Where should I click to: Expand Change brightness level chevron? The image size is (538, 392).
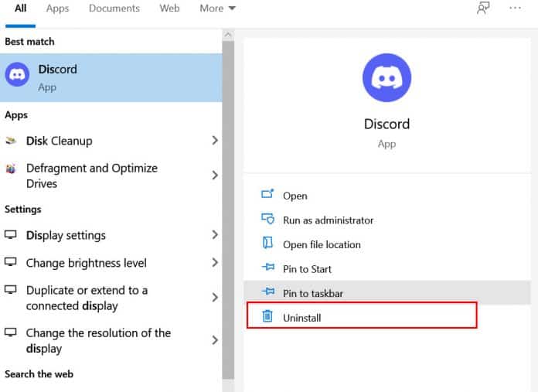tap(214, 263)
